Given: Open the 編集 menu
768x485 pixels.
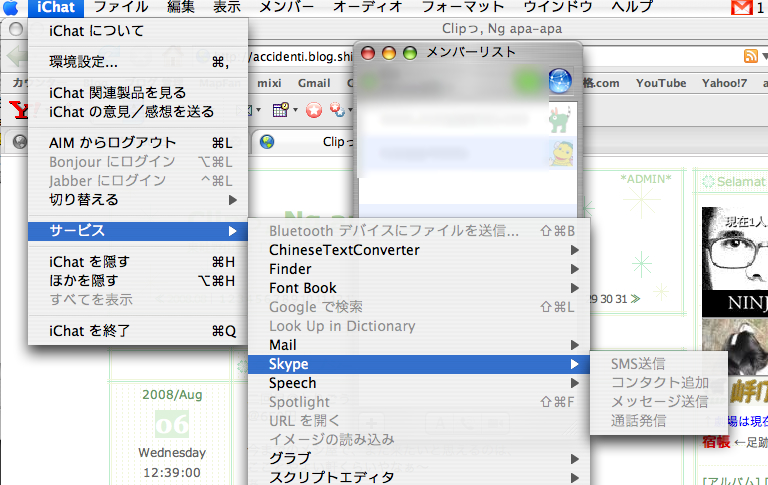Looking at the screenshot, I should (181, 7).
